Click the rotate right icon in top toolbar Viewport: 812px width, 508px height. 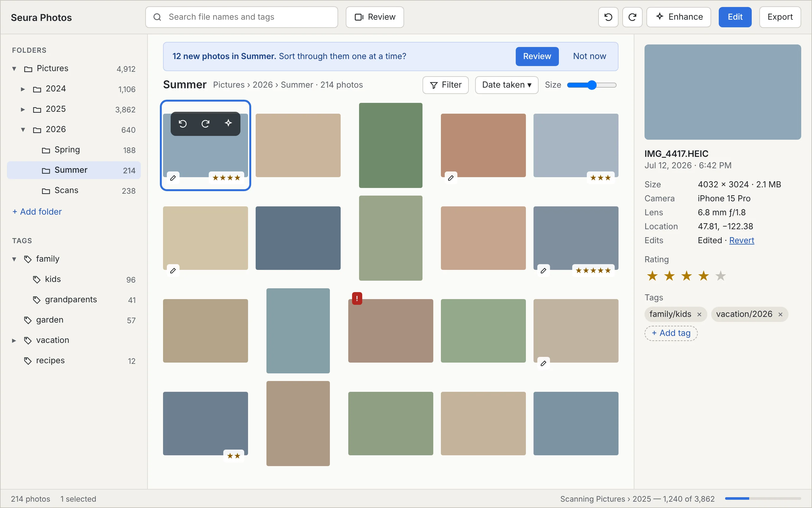click(632, 17)
